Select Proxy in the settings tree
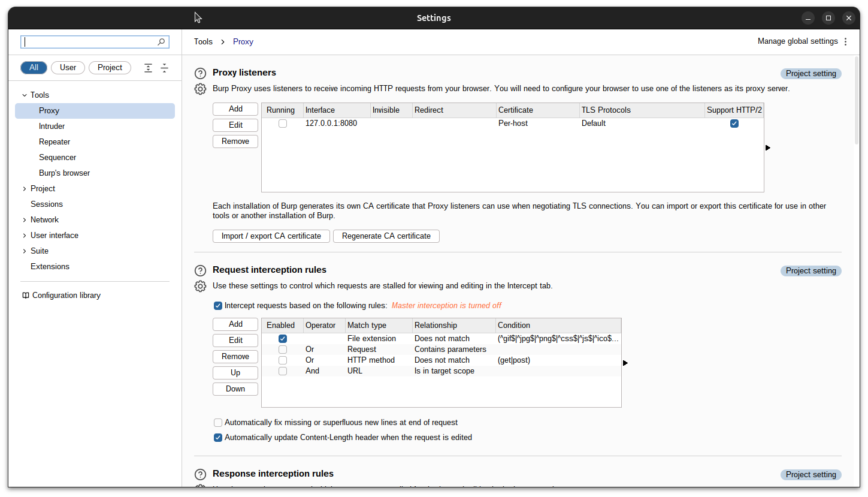This screenshot has height=497, width=868. [x=95, y=111]
